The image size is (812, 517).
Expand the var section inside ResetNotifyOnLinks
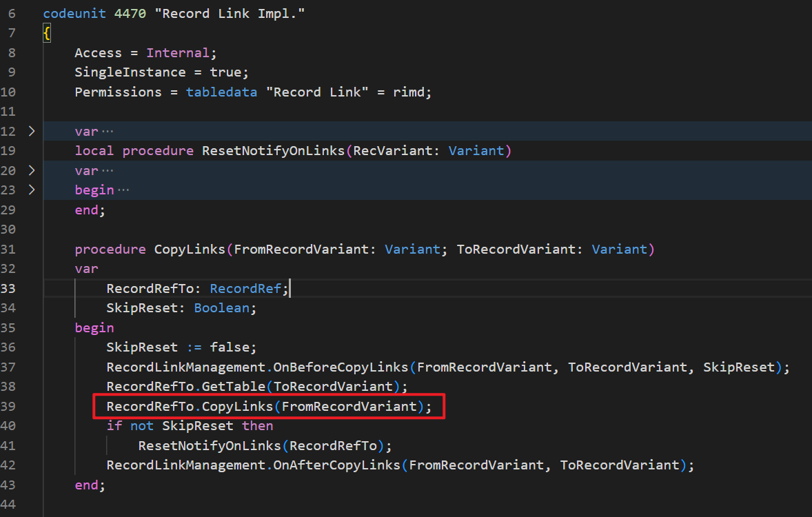click(31, 170)
